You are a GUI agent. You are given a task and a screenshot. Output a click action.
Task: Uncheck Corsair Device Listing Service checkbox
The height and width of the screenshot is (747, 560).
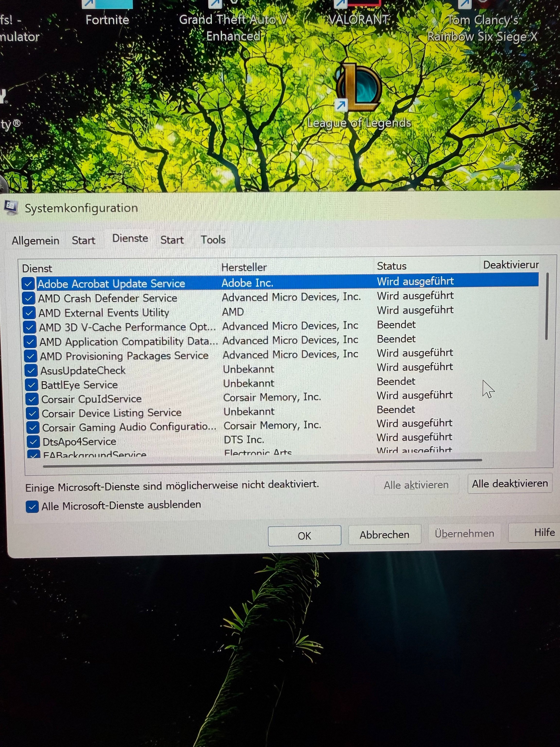(33, 413)
